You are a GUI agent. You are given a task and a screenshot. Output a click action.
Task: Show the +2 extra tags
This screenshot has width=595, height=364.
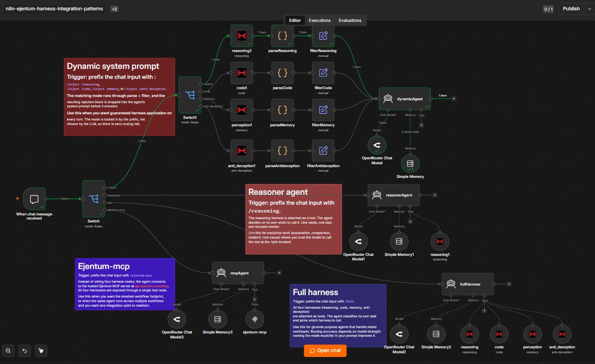[x=114, y=9]
